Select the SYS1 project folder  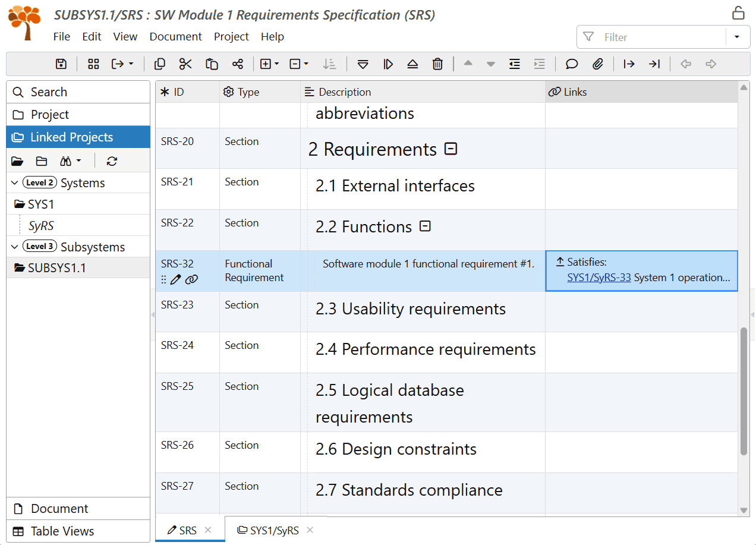[34, 204]
